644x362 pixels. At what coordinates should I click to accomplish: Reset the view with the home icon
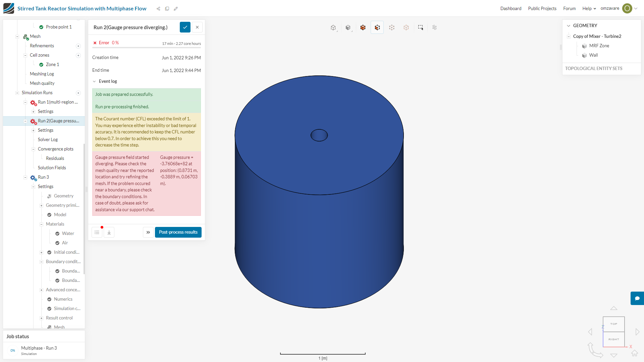pos(634,353)
